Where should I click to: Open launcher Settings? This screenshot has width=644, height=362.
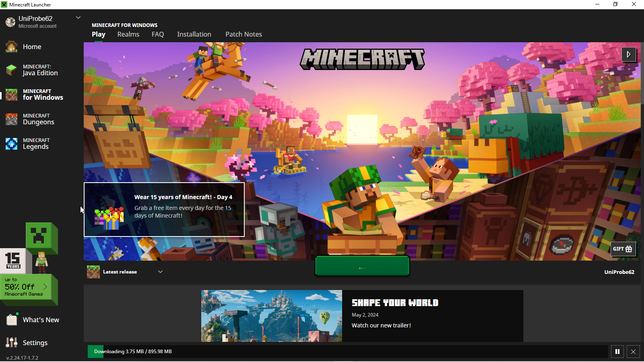[x=35, y=343]
